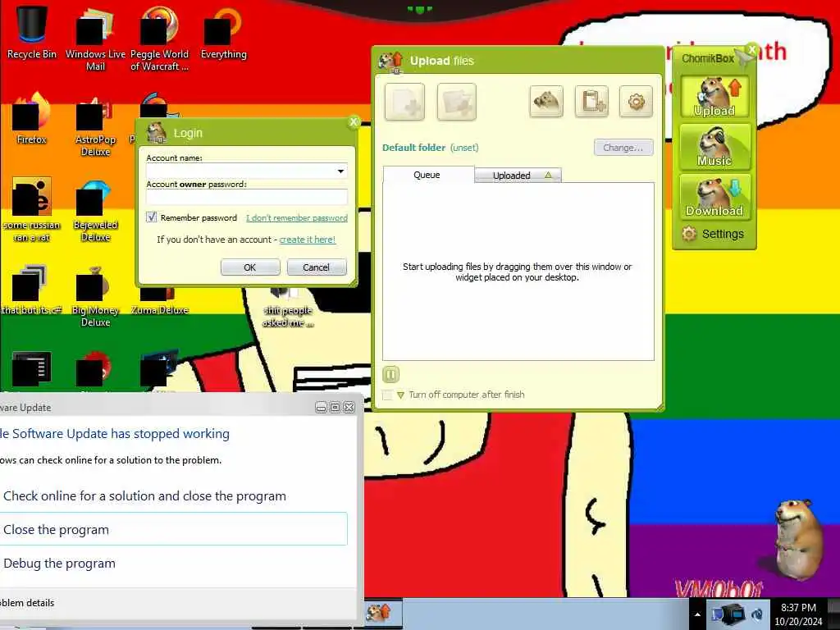Open 'I don't remember password' link
The image size is (840, 630).
(x=297, y=218)
